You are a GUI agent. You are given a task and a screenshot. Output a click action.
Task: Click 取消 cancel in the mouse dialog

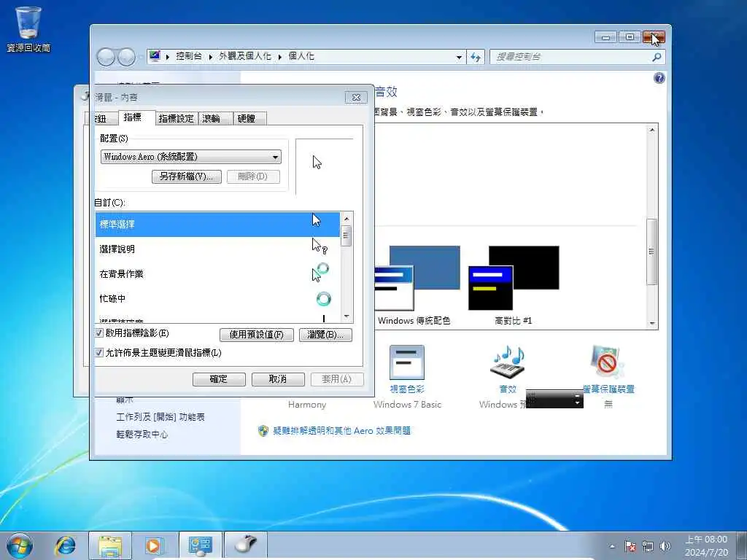click(278, 379)
